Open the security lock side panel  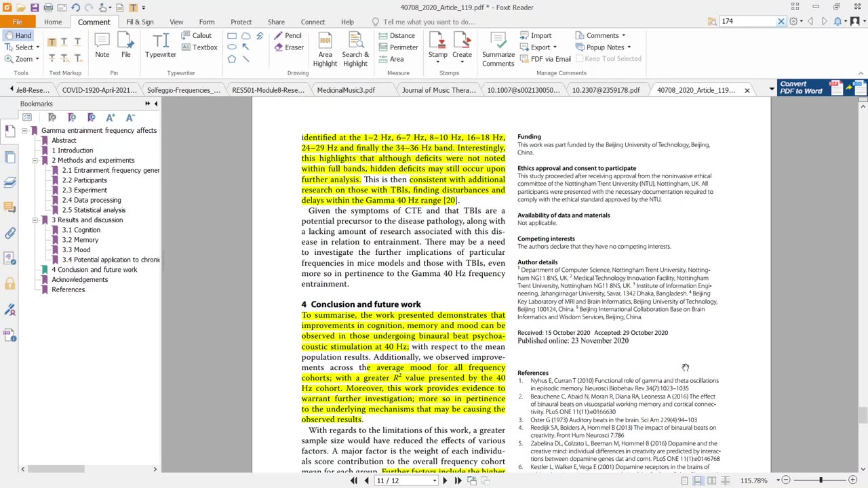(x=9, y=284)
